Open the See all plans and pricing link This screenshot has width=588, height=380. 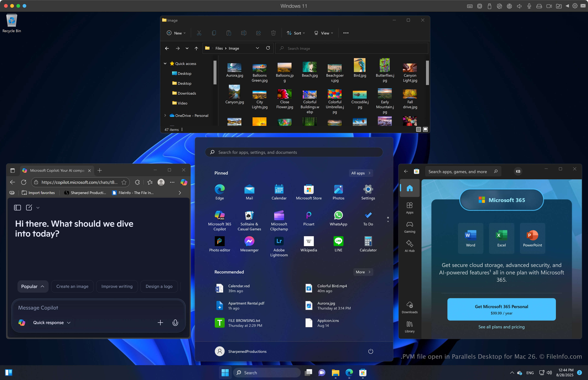point(501,327)
